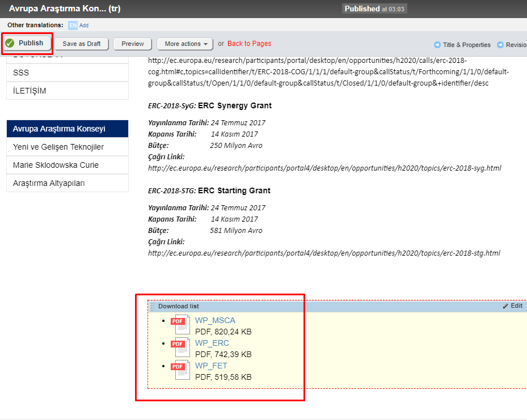Viewport: 527px width, 420px height.
Task: Click the ERC Synergy Grant call link URL
Action: [324, 168]
